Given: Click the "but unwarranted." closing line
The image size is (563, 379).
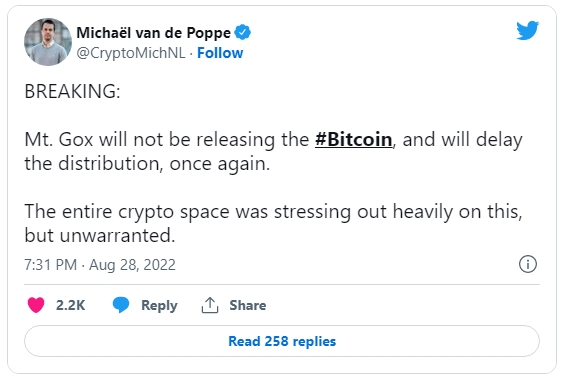Looking at the screenshot, I should click(x=100, y=235).
